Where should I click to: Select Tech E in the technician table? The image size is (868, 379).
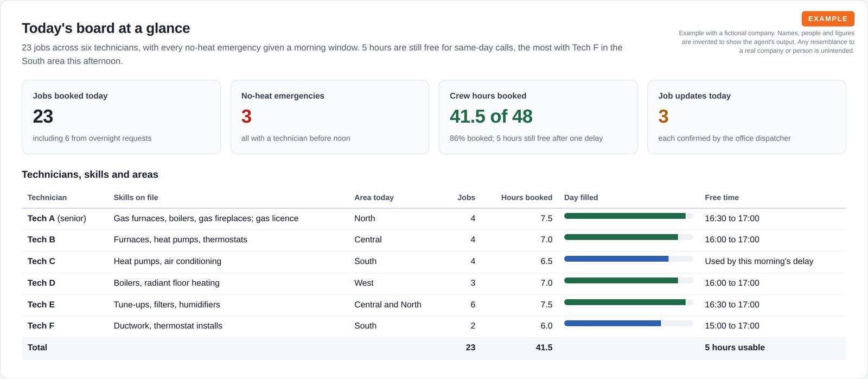(41, 305)
